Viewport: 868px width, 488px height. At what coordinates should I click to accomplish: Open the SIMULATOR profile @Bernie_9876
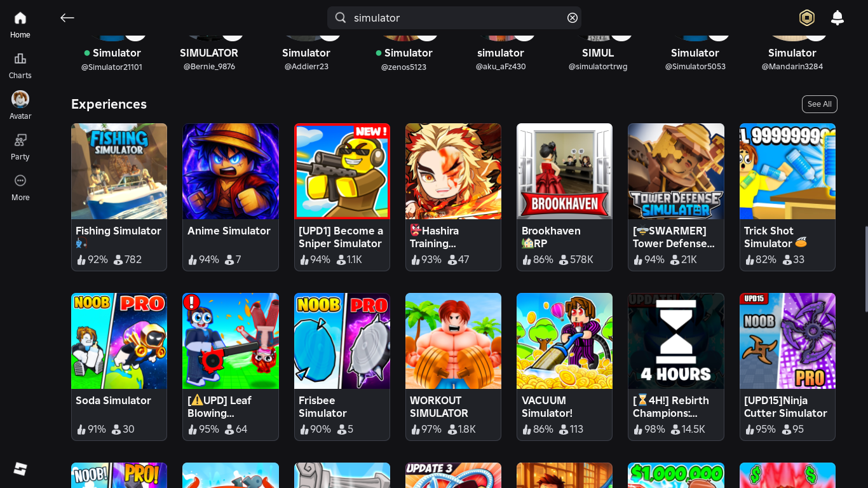209,59
